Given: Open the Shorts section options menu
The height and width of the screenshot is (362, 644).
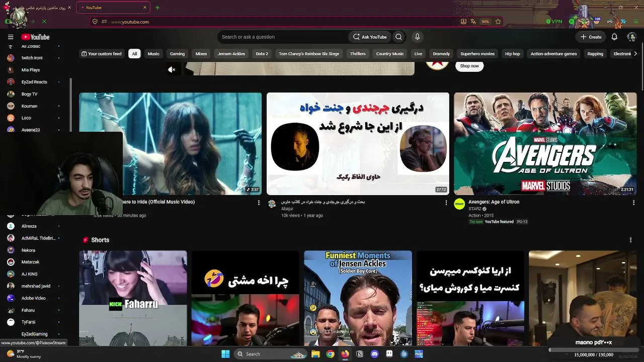Looking at the screenshot, I should click(630, 240).
